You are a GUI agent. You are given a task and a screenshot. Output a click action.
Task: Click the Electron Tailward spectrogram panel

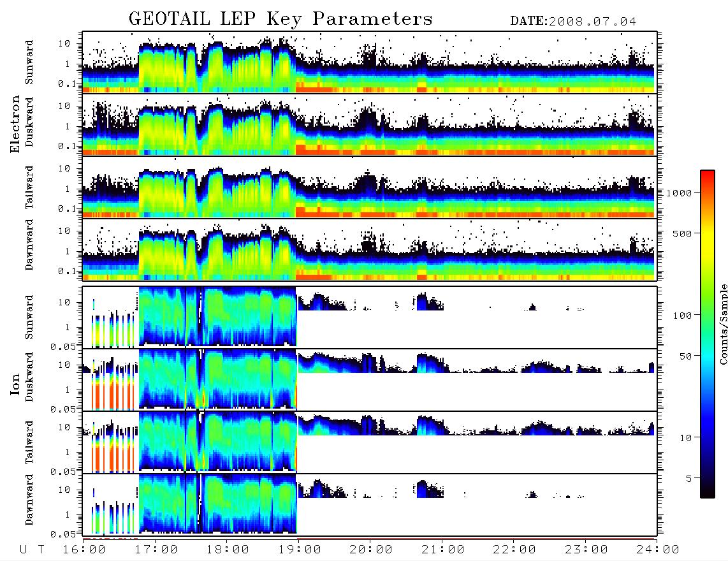370,187
